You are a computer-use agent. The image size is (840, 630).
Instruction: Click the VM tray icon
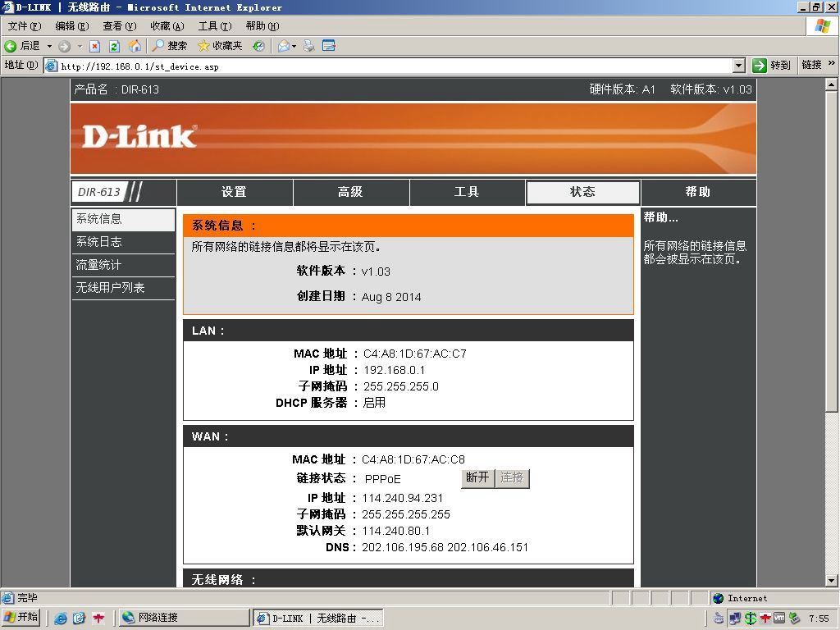click(779, 619)
